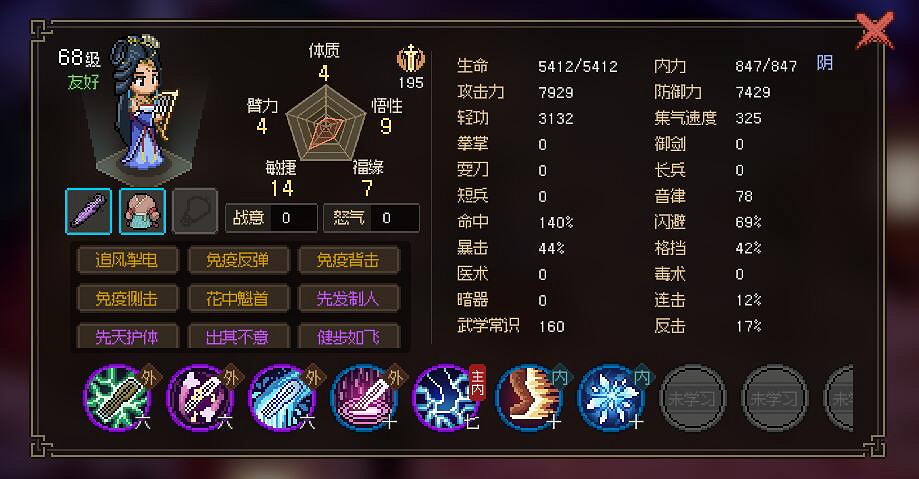
Task: Open the clothing equipment slot
Action: [x=142, y=212]
